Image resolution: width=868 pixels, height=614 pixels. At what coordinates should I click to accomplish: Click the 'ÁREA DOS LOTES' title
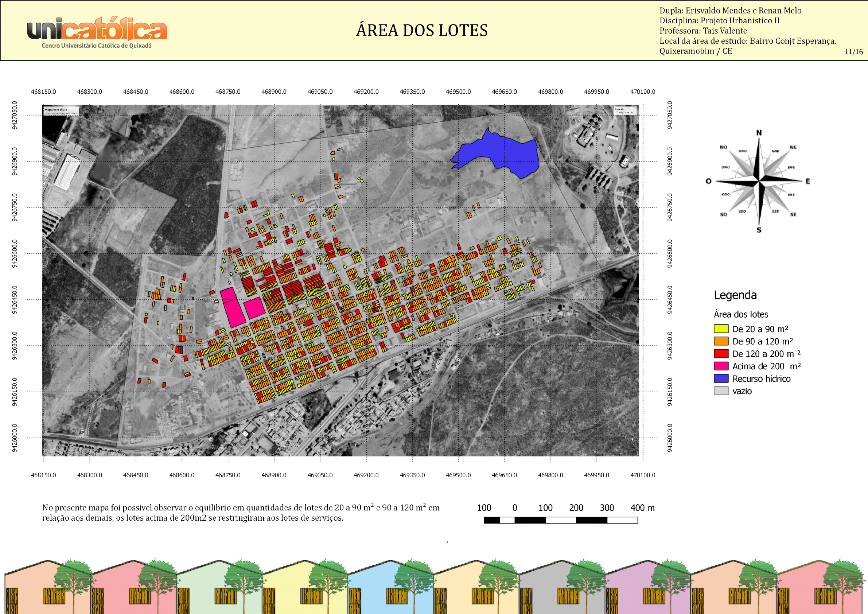(x=421, y=31)
